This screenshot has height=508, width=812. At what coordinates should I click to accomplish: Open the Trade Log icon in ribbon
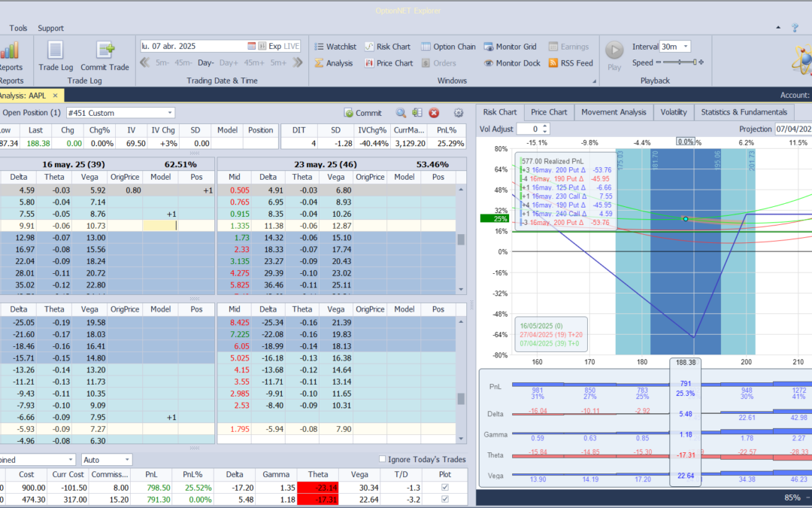tap(56, 56)
